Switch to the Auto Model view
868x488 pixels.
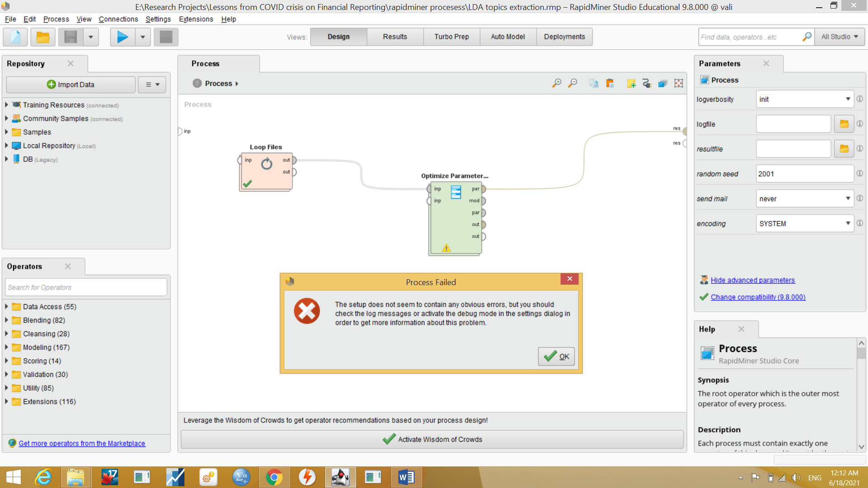508,37
